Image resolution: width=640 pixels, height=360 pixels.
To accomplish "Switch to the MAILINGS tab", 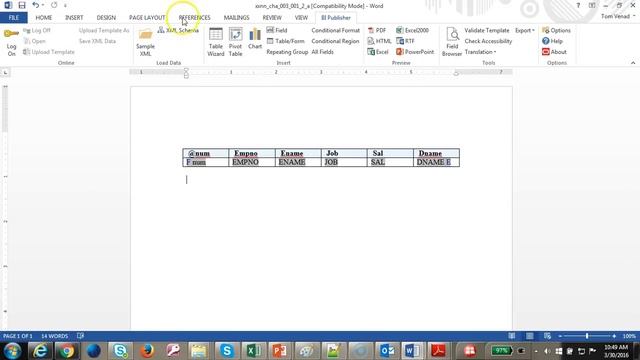I will [x=236, y=18].
